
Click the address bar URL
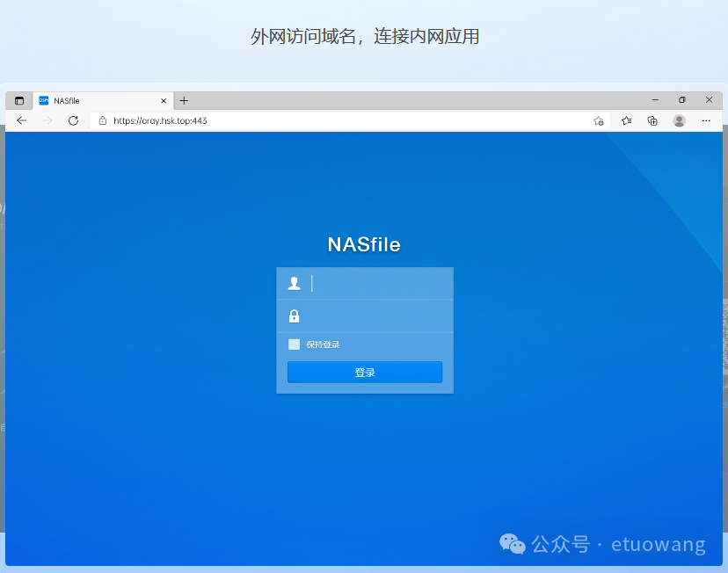click(160, 120)
